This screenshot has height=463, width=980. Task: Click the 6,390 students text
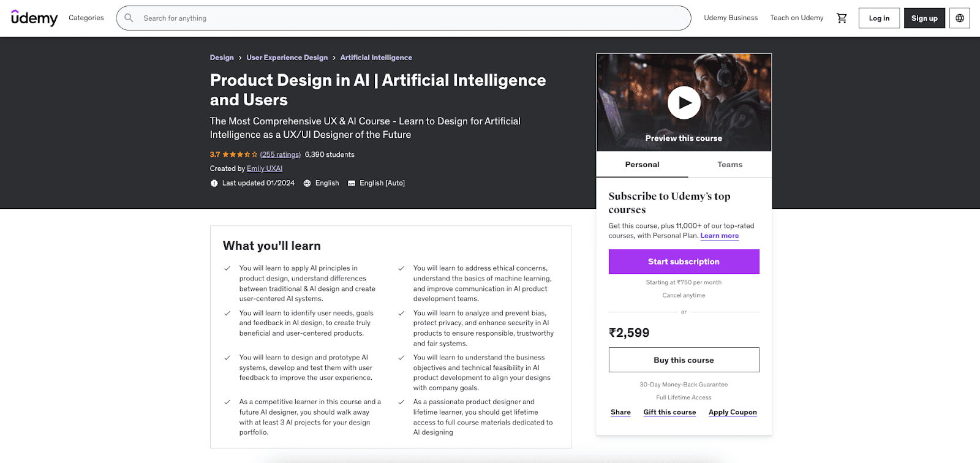tap(330, 155)
